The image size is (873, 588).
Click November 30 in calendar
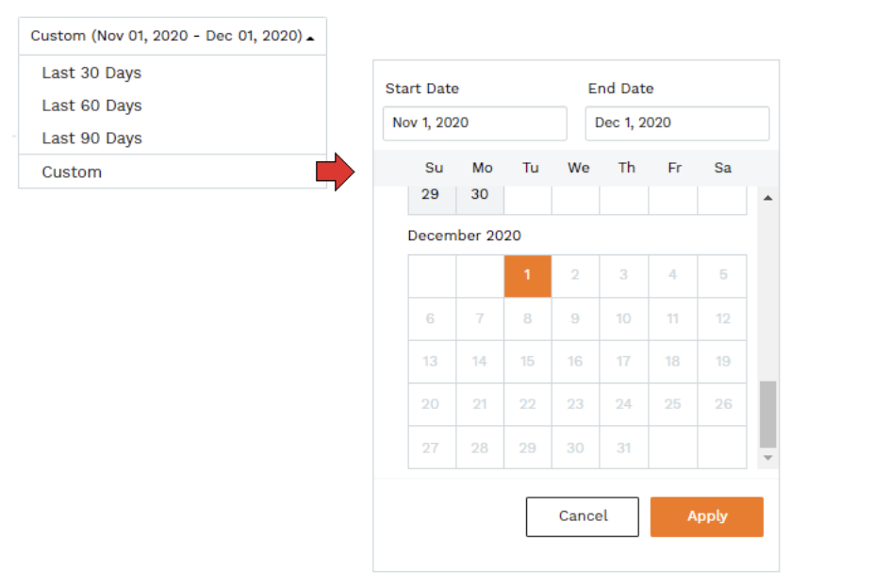tap(480, 195)
